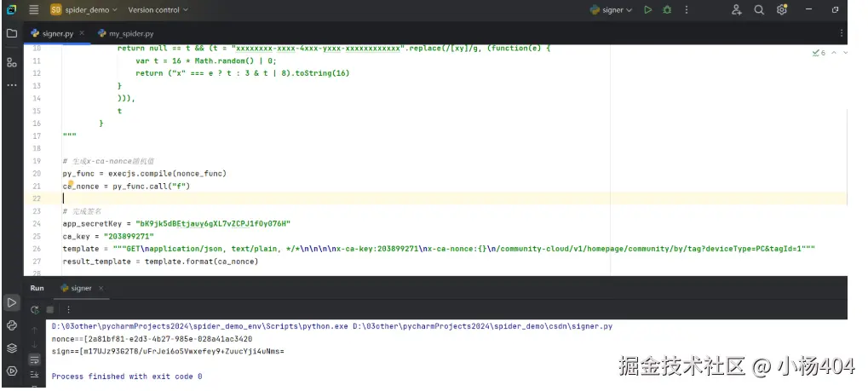Open the Python Console tool window

[11, 325]
